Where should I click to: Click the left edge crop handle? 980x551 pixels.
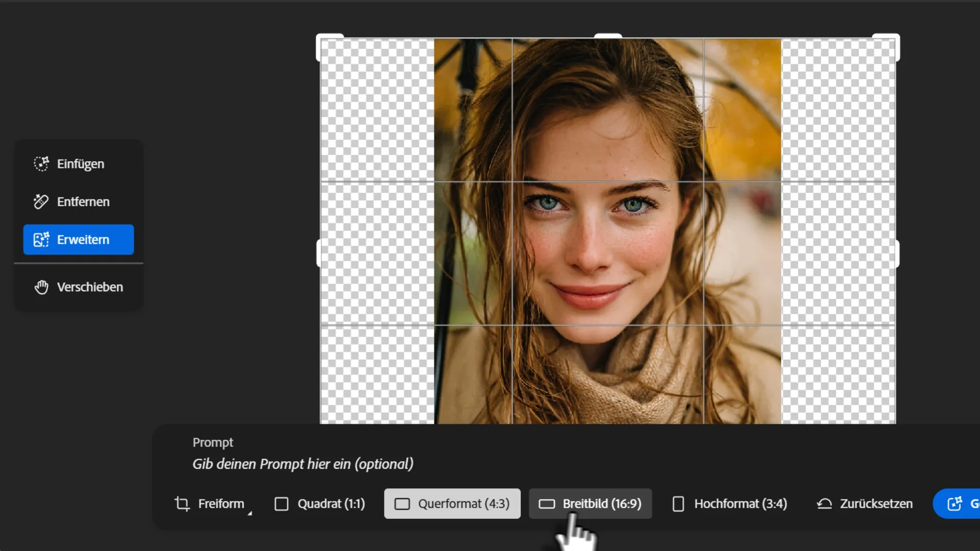[x=319, y=254]
